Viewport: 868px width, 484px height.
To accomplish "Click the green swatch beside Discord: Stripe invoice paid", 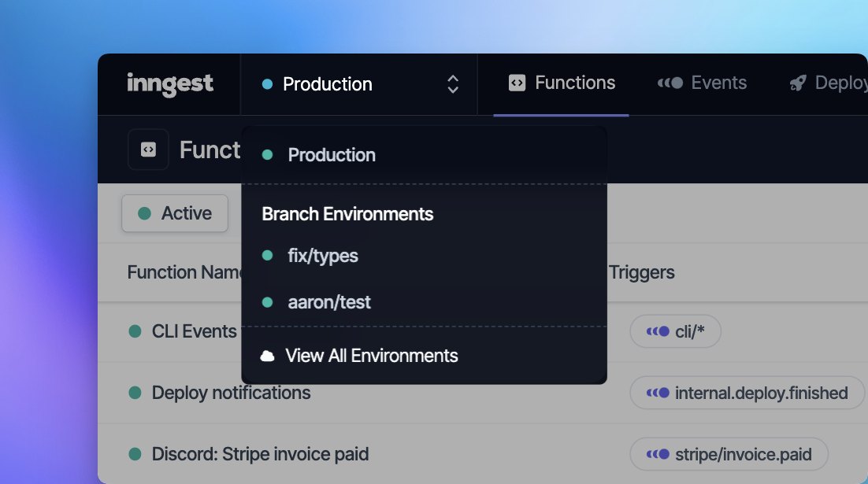I will pos(135,454).
